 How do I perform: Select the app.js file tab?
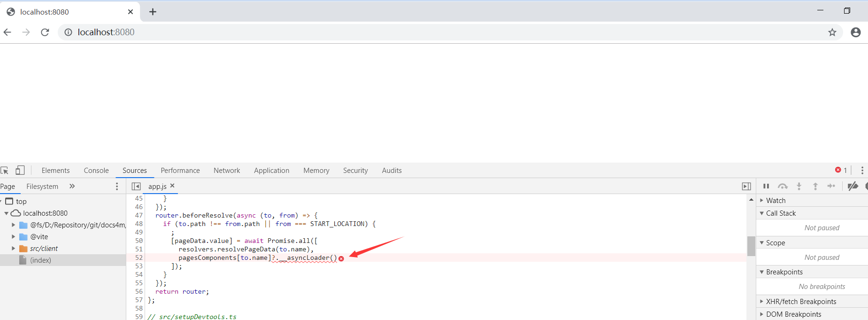[x=157, y=187]
